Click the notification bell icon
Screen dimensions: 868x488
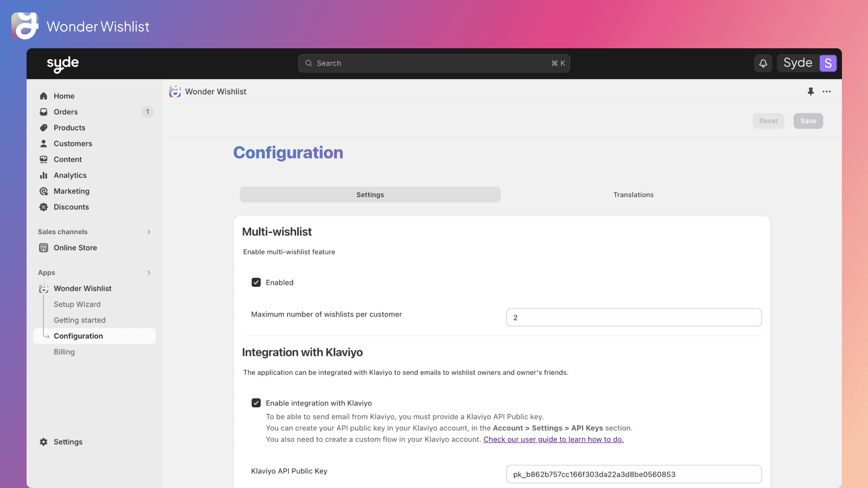763,63
